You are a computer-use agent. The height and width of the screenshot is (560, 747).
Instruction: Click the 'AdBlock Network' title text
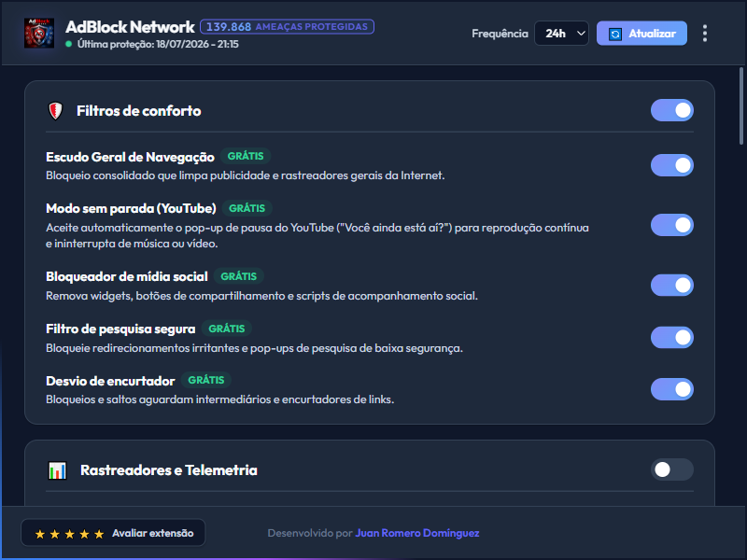coord(130,27)
